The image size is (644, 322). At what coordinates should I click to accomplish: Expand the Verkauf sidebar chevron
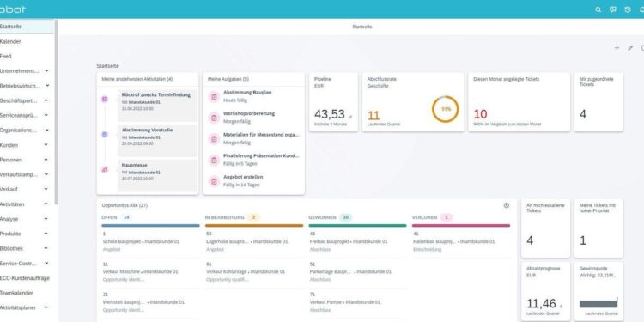(x=46, y=190)
